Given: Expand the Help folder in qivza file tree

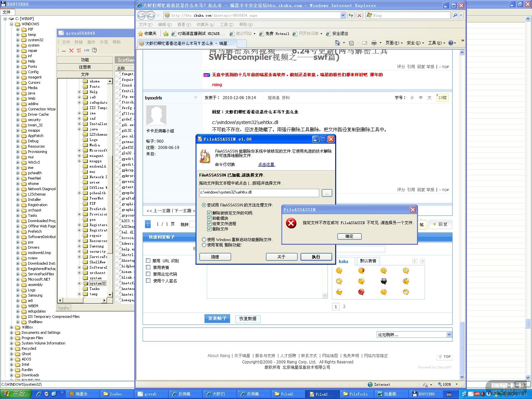Looking at the screenshot, I should [x=79, y=92].
